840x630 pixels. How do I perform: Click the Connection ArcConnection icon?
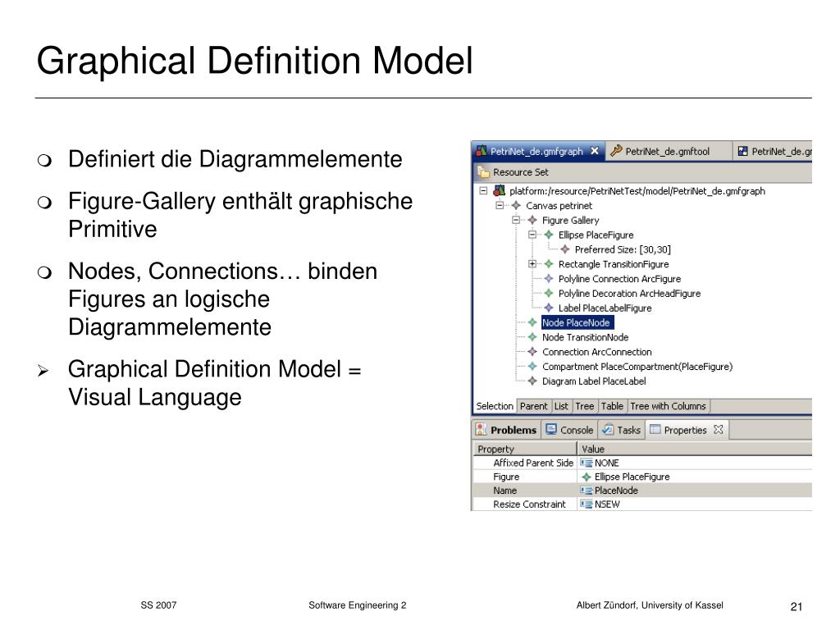point(532,351)
